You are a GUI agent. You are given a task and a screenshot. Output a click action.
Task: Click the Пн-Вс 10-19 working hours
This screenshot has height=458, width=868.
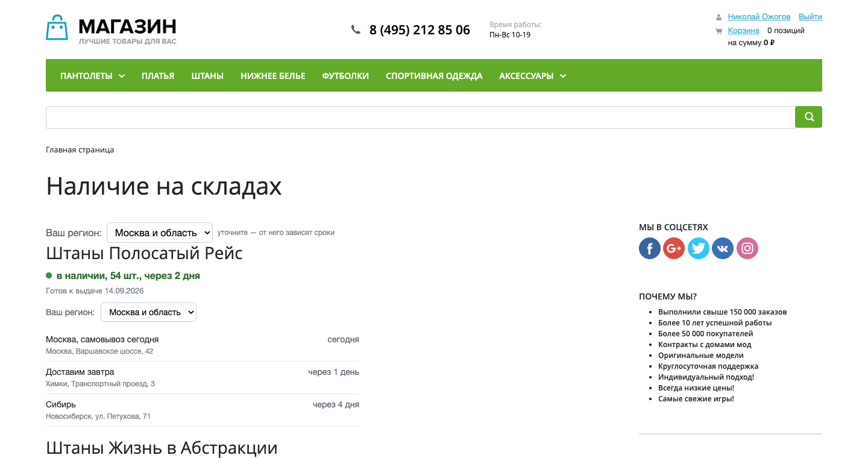click(510, 35)
